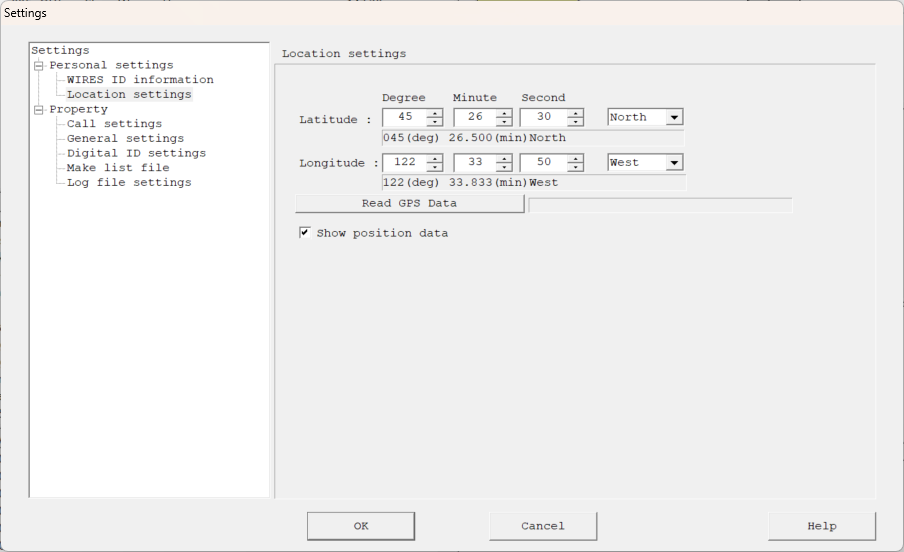
Task: Click the Cancel button
Action: [x=543, y=526]
